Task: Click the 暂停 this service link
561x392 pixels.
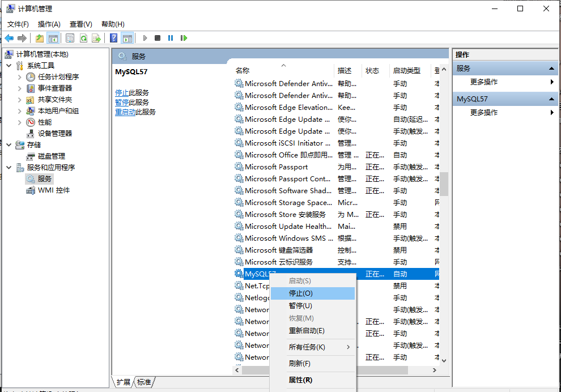Action: tap(122, 103)
